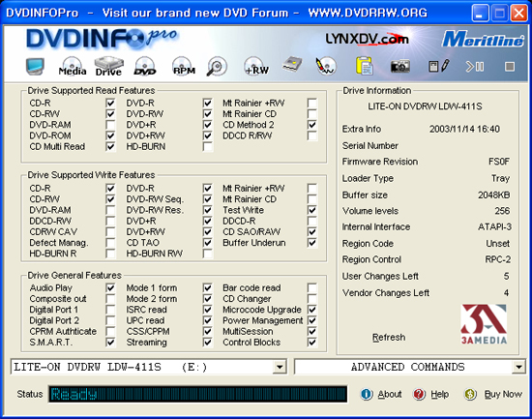Click the Help question mark icon

pos(419,394)
